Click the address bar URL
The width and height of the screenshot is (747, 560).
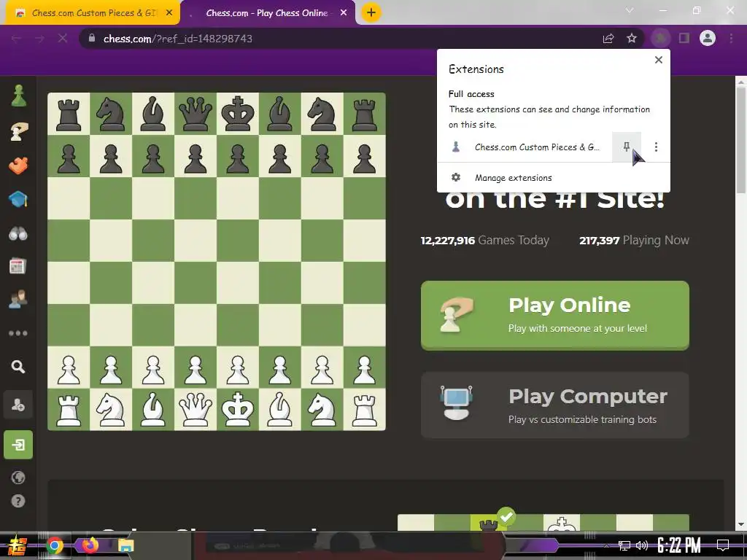point(178,39)
